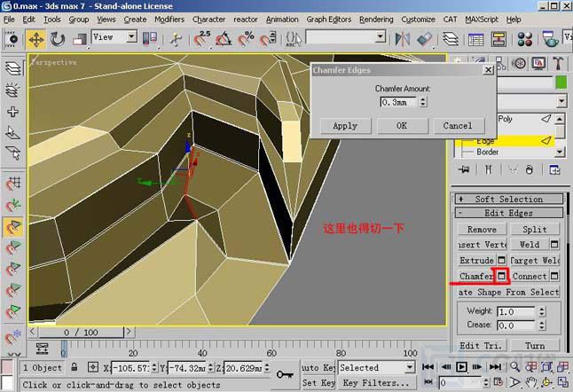The image size is (573, 392).
Task: Click the green object color swatch
Action: pos(561,82)
